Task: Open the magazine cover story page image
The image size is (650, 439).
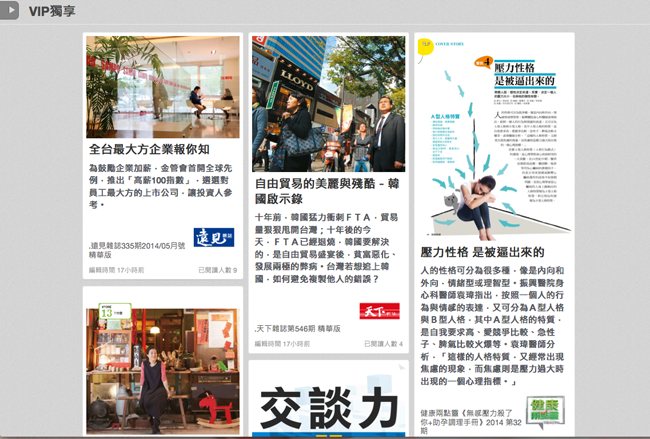Action: pyautogui.click(x=494, y=138)
